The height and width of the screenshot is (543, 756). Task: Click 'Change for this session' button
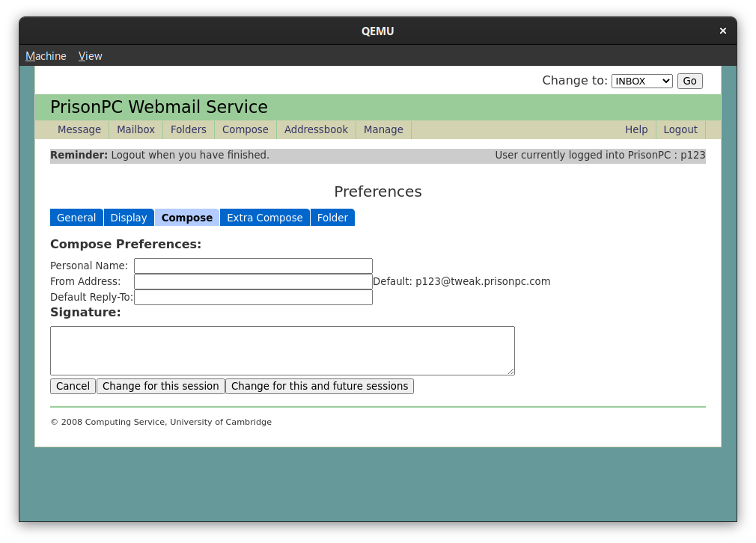point(160,386)
